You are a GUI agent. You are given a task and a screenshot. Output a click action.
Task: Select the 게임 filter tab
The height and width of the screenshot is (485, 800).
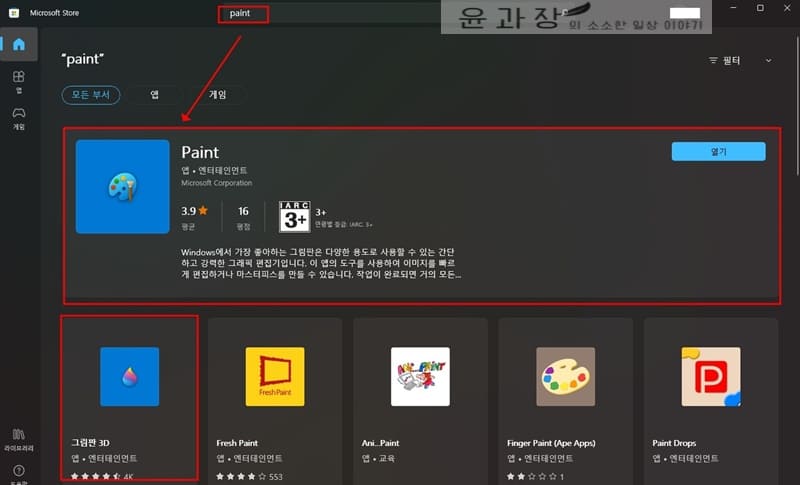(x=218, y=95)
